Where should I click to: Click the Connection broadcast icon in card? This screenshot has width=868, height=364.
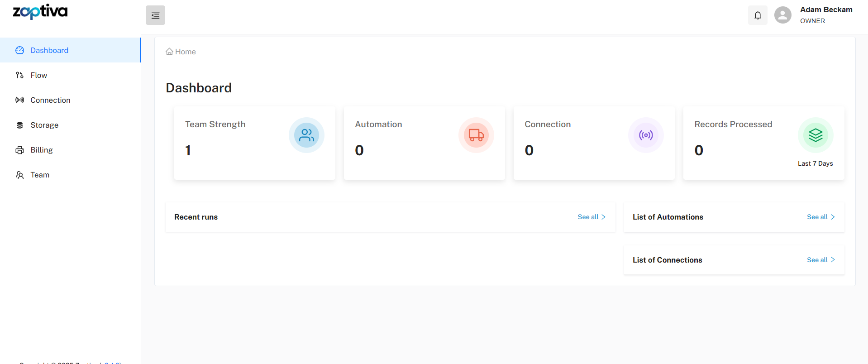(646, 135)
